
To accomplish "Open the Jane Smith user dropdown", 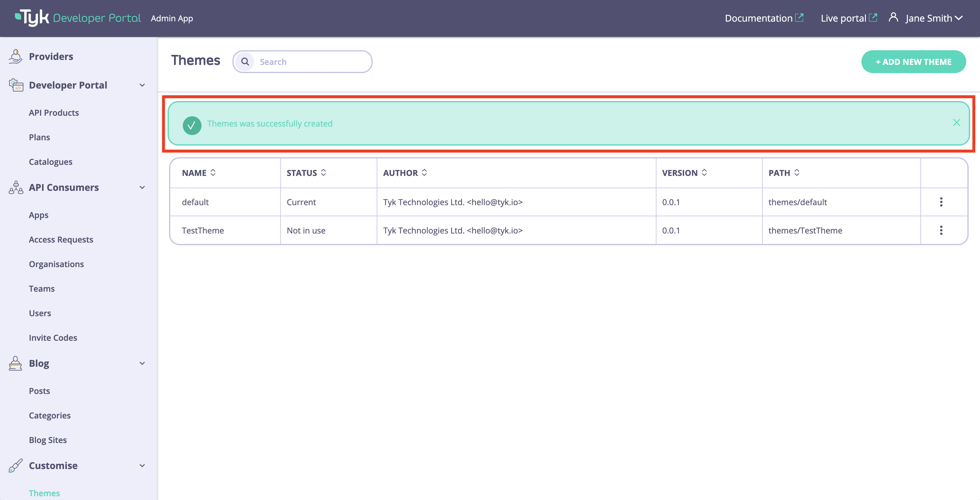I will click(x=934, y=18).
